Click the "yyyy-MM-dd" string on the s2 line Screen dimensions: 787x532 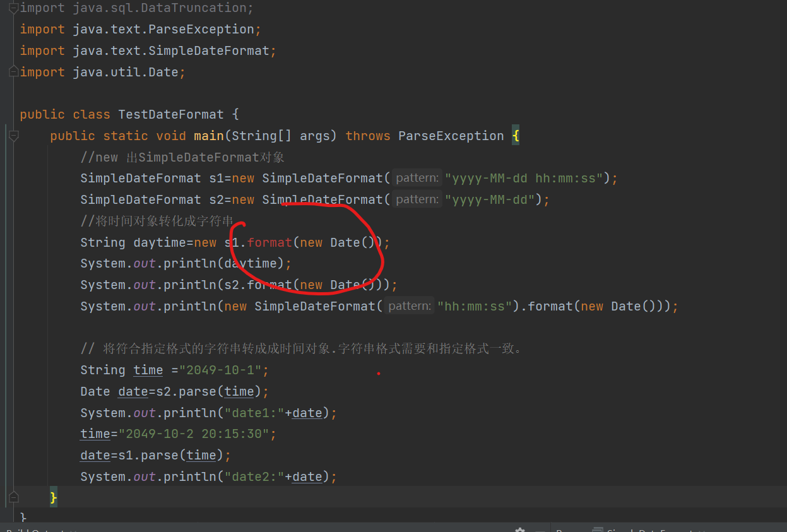point(490,199)
